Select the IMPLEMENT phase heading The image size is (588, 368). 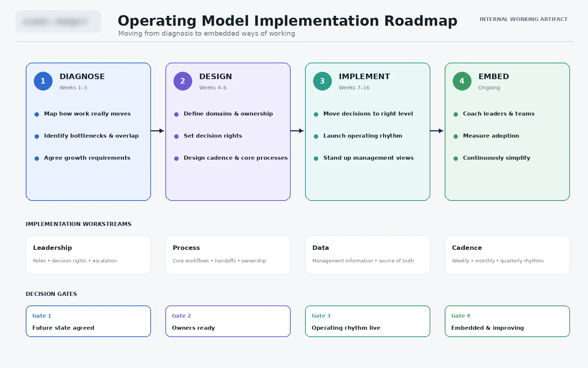364,77
